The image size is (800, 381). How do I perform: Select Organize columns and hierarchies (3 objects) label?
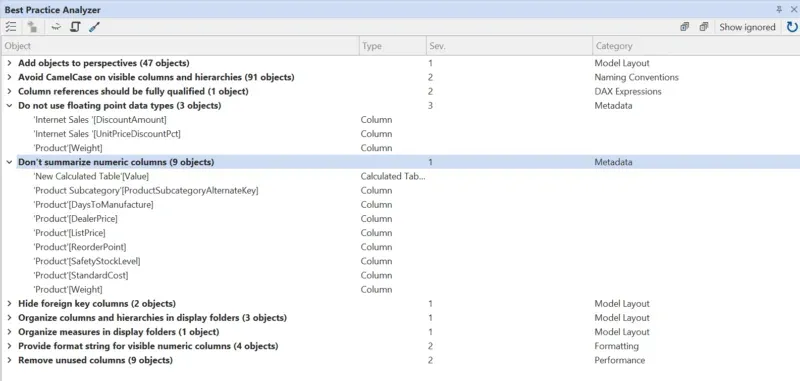pos(152,318)
